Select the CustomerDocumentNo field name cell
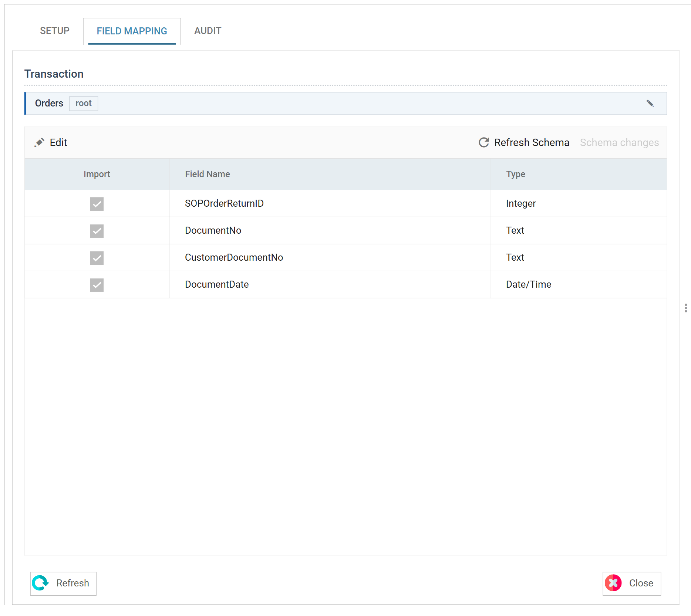The width and height of the screenshot is (691, 616). pyautogui.click(x=330, y=257)
